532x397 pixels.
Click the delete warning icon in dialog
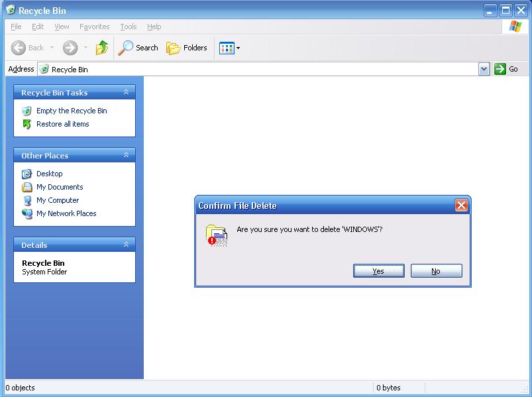click(x=216, y=235)
